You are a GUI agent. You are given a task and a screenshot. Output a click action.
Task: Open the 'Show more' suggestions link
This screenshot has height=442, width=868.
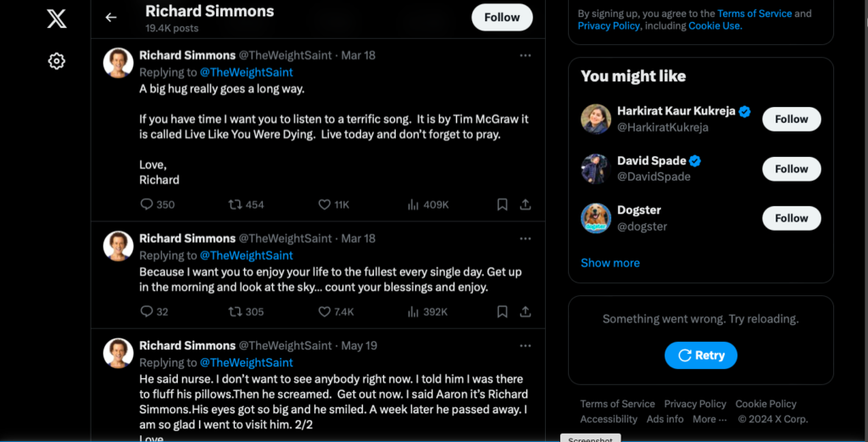click(609, 263)
